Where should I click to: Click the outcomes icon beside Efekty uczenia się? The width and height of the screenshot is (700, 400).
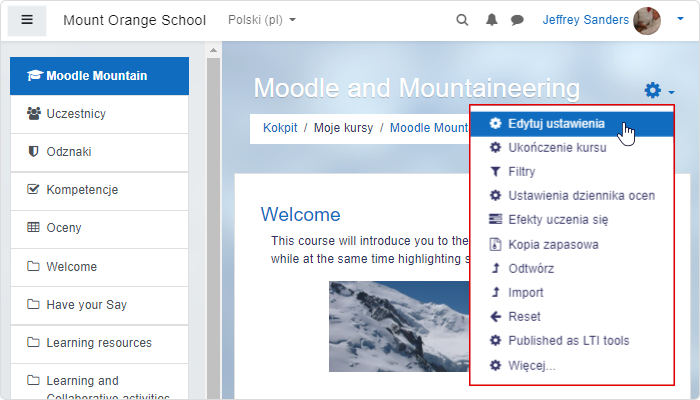tap(495, 219)
